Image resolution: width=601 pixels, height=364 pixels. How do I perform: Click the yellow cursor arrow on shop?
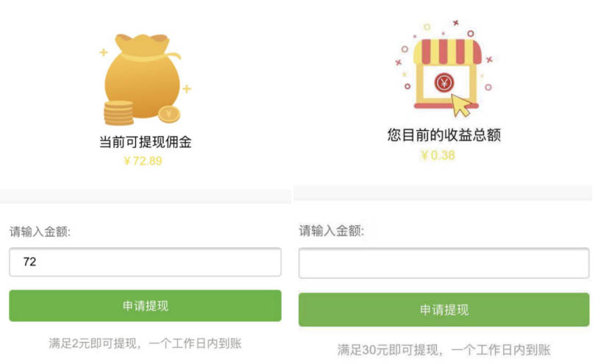pyautogui.click(x=461, y=105)
